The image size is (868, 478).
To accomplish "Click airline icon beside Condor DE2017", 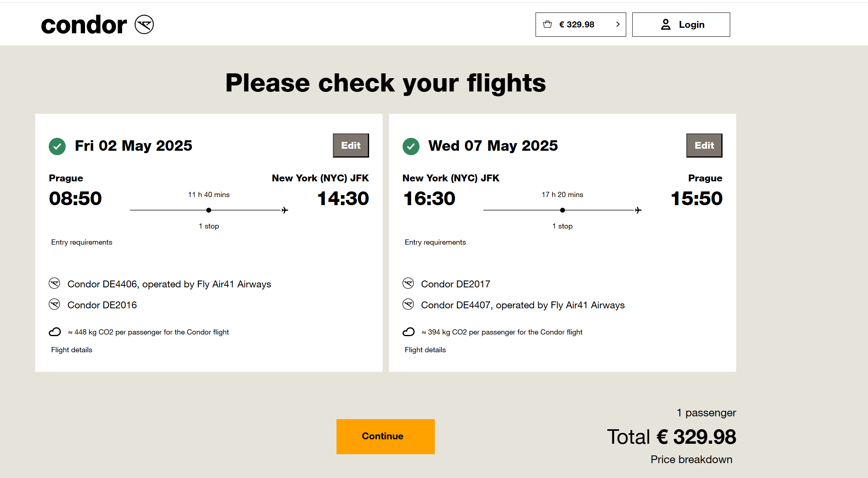I will click(x=408, y=283).
